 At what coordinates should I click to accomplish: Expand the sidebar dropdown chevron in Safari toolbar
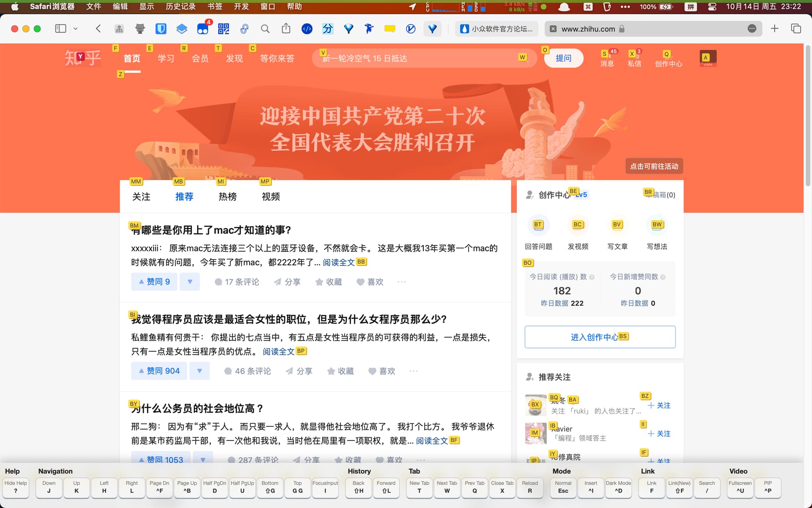76,29
